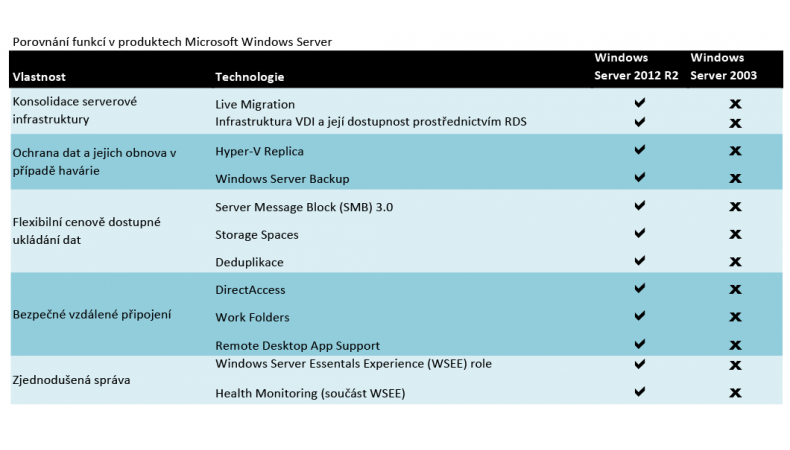The height and width of the screenshot is (450, 790).
Task: Select the X mark in Windows Server Backup row
Action: [735, 178]
